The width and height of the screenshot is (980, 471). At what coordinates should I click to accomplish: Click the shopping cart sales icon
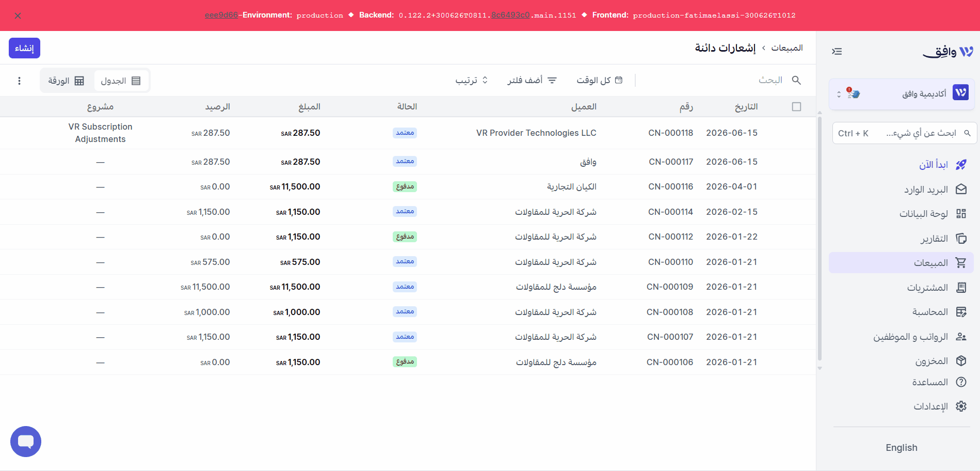click(x=961, y=263)
